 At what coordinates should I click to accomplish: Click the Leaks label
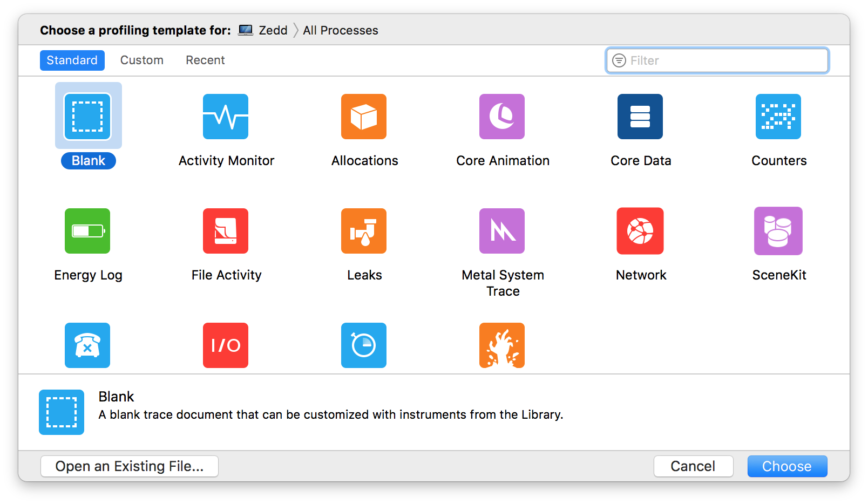(365, 275)
